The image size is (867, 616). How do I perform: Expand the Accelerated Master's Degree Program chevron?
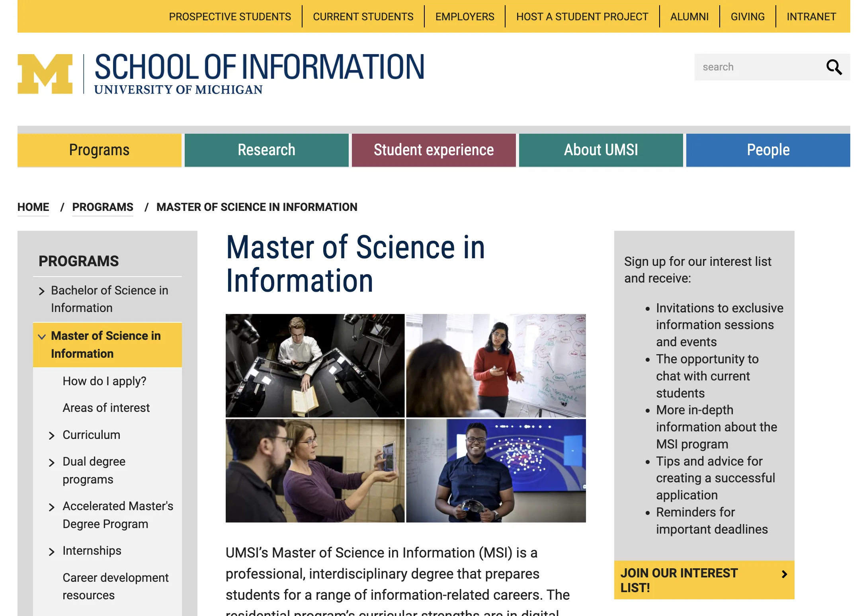[52, 507]
